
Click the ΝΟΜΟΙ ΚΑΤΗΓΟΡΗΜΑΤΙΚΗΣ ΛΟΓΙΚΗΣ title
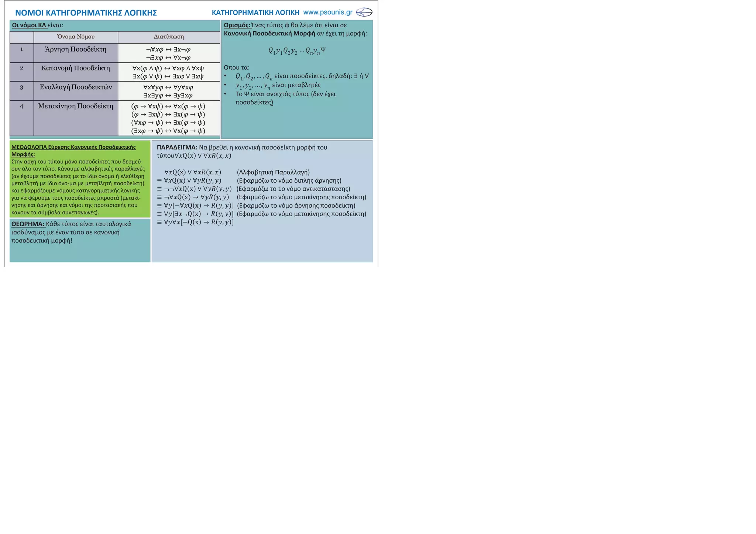coord(86,13)
